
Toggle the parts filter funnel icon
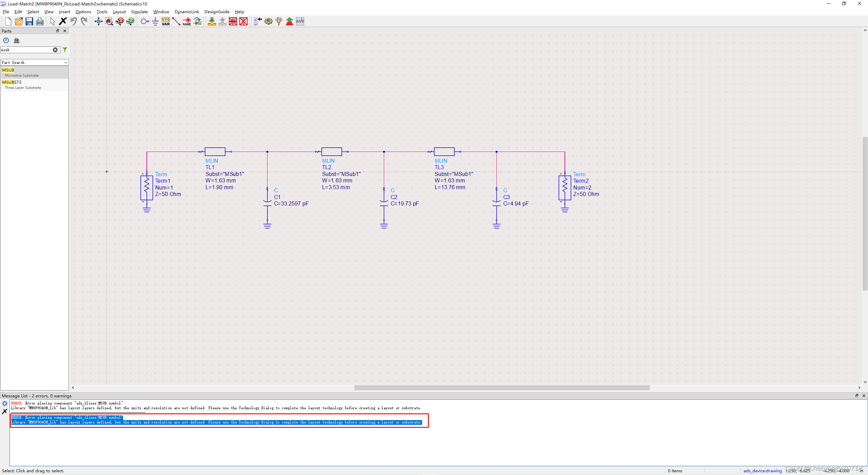pyautogui.click(x=65, y=50)
